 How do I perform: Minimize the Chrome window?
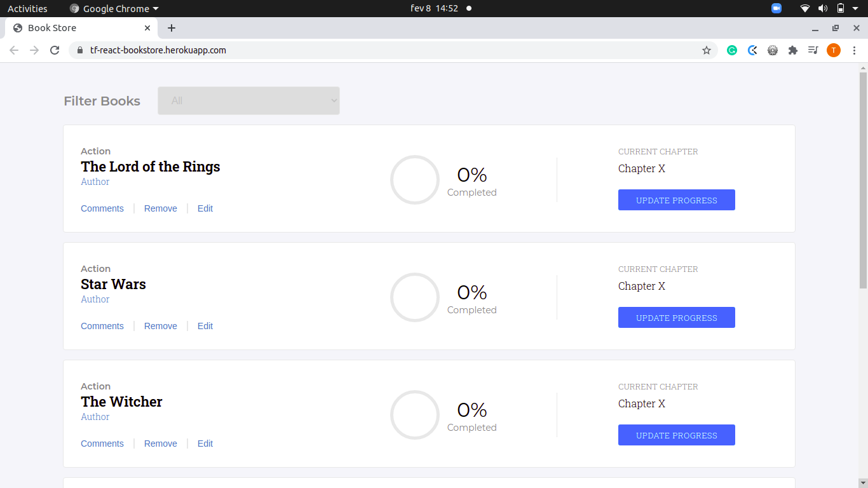tap(815, 29)
